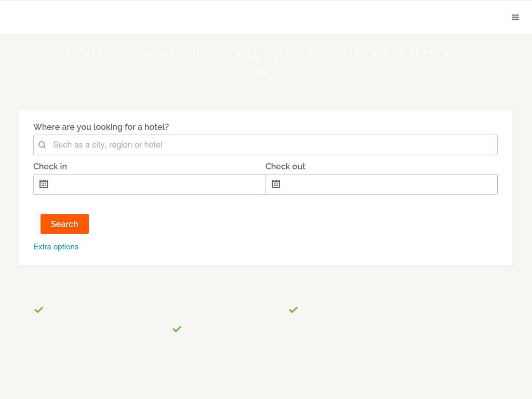The height and width of the screenshot is (399, 532).
Task: Click the 'Check in' label text
Action: pyautogui.click(x=50, y=166)
